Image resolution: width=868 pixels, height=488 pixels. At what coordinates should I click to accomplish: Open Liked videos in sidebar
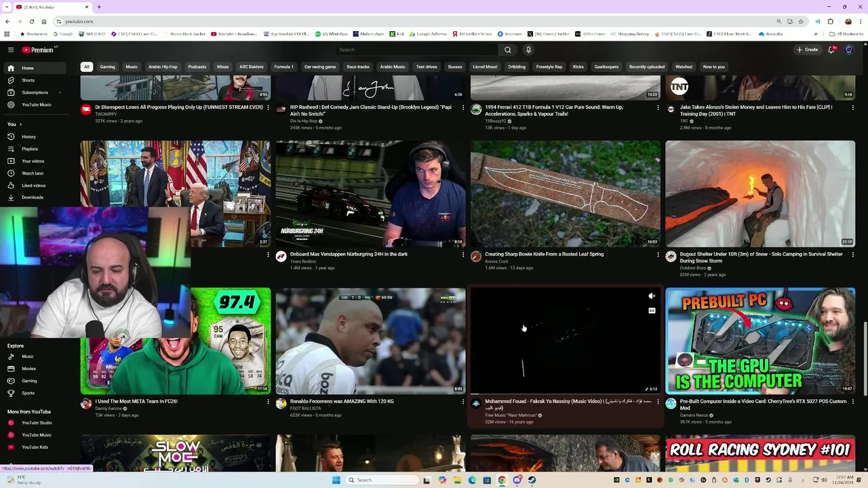[34, 186]
